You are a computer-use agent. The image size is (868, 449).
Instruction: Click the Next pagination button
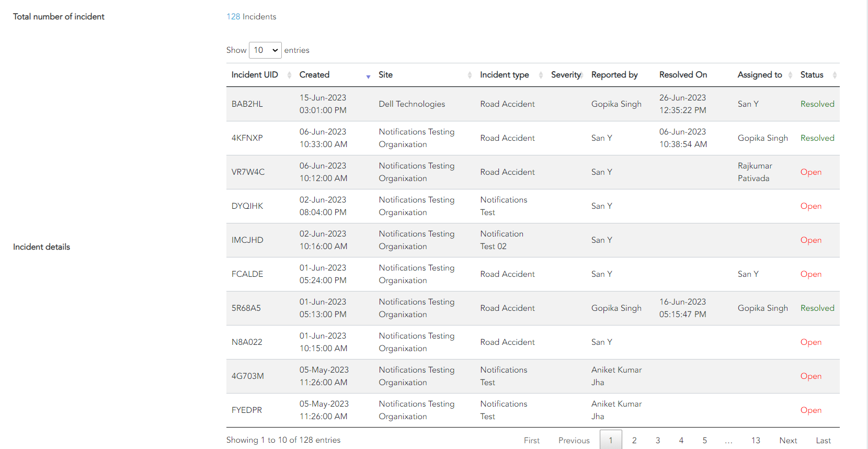click(x=788, y=440)
